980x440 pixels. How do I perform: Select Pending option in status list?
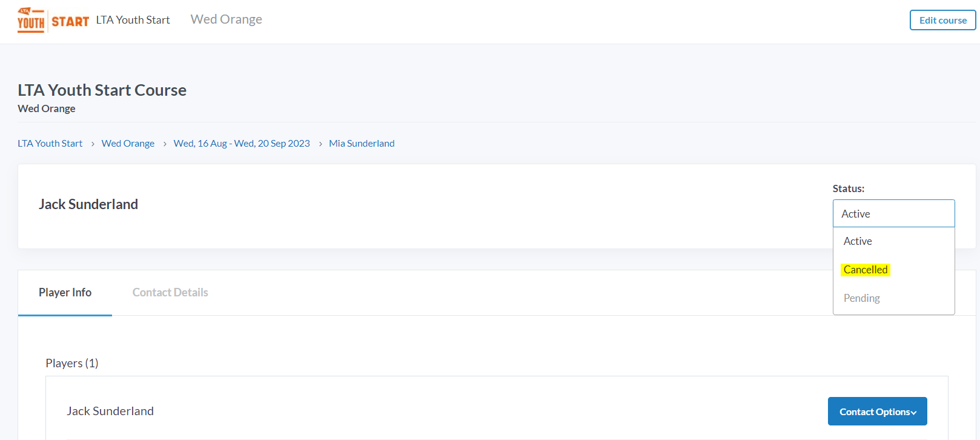(893, 298)
